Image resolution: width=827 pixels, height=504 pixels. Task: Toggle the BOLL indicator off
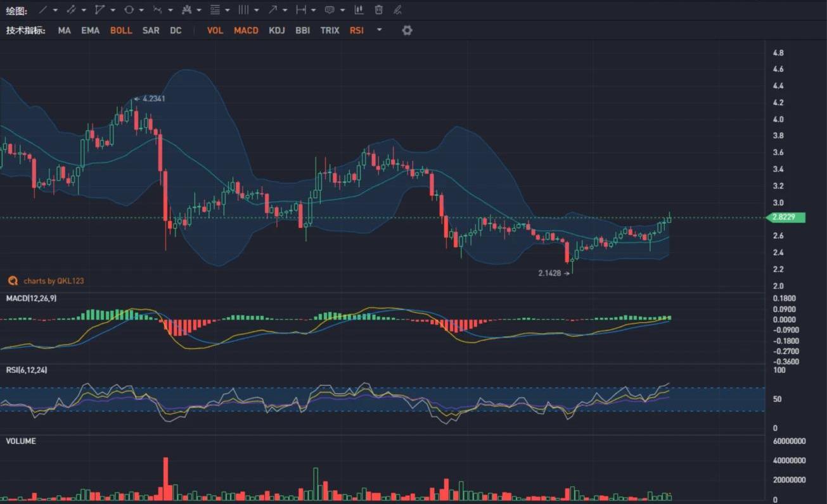coord(121,30)
